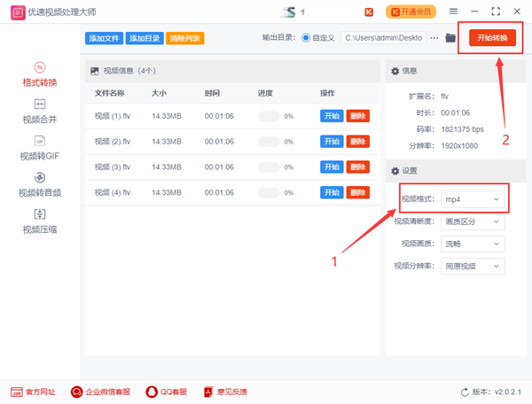Open the 视频画质 流畅 dropdown
Image resolution: width=532 pixels, height=404 pixels.
pos(473,244)
